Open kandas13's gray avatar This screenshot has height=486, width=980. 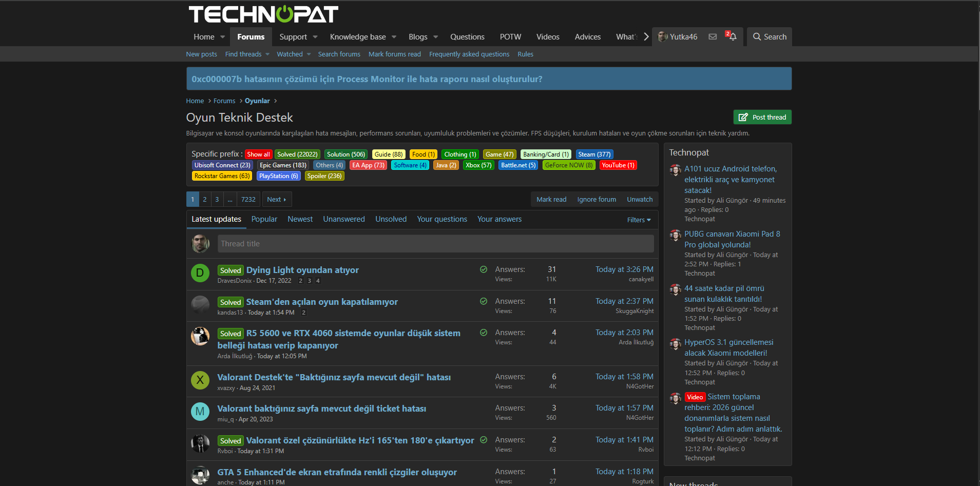point(200,305)
